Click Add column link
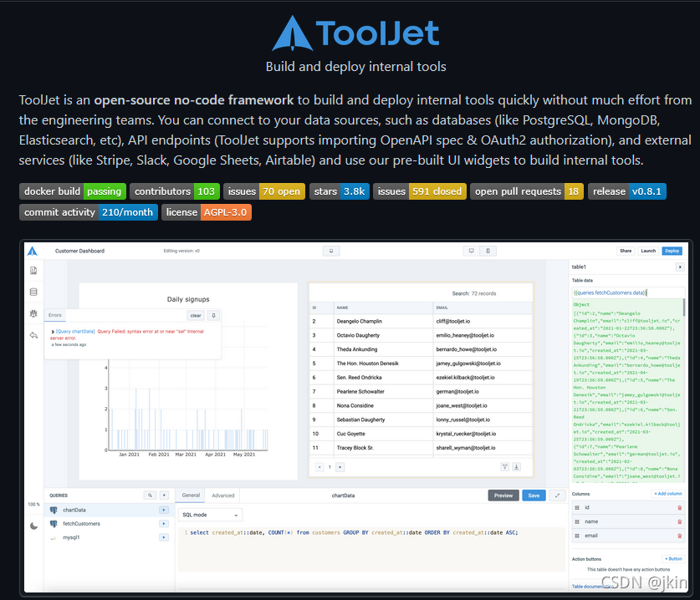The image size is (700, 600). (x=668, y=493)
